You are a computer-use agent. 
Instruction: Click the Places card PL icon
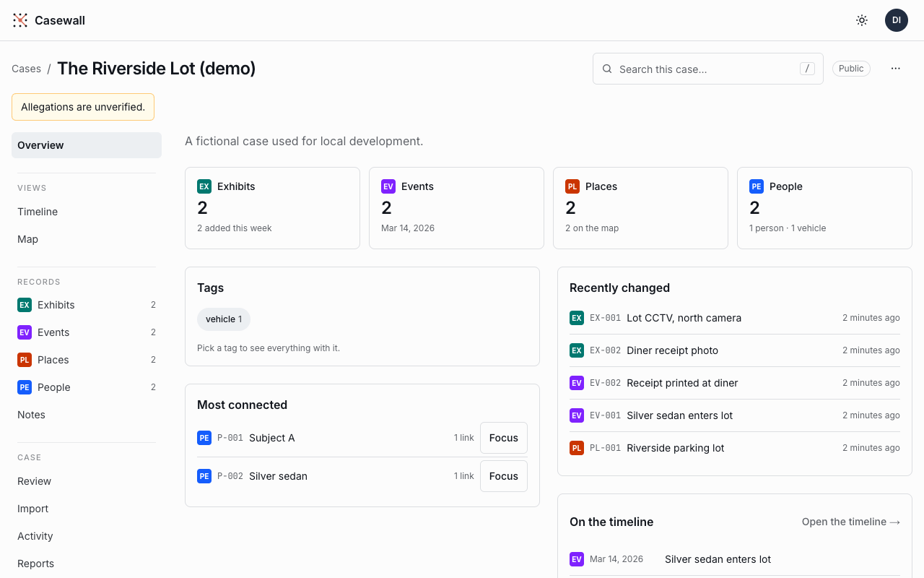[572, 186]
